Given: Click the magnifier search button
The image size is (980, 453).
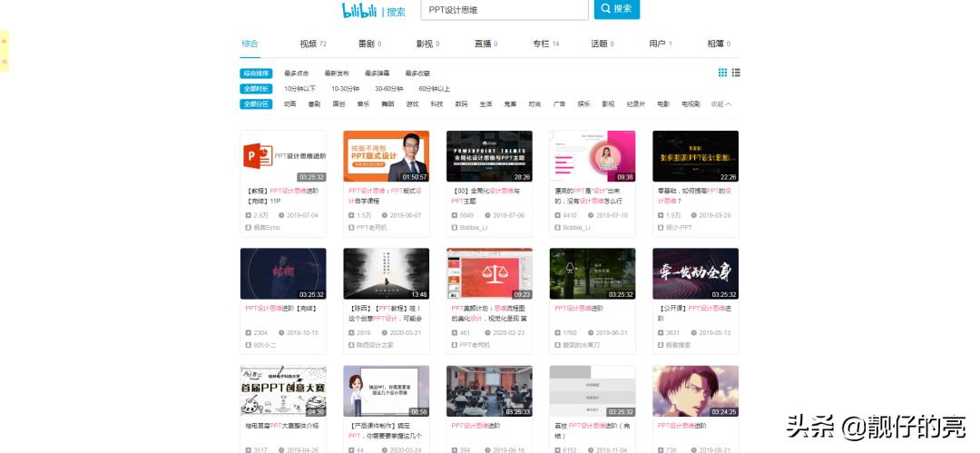Looking at the screenshot, I should click(x=616, y=9).
